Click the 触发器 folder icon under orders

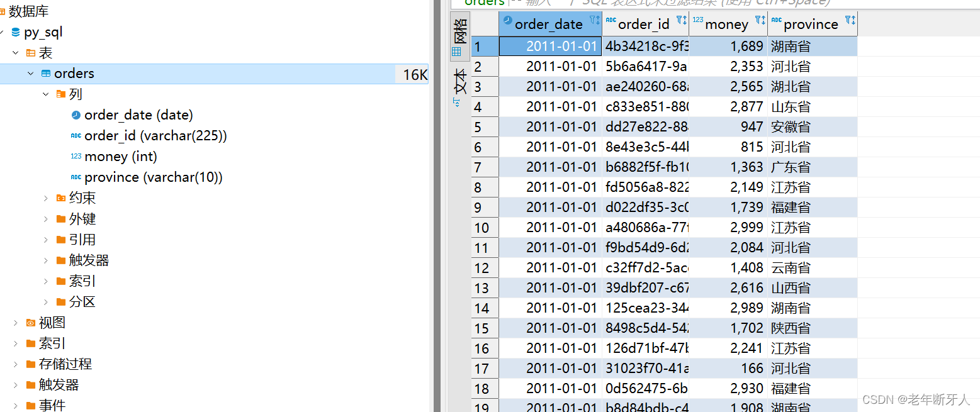point(60,260)
